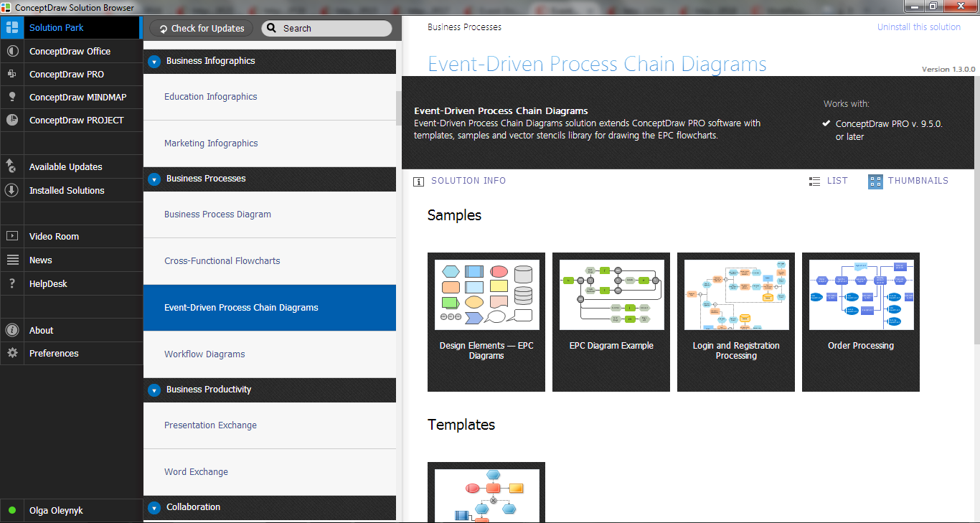Collapse the Business Productivity category
Image resolution: width=980 pixels, height=523 pixels.
(154, 390)
